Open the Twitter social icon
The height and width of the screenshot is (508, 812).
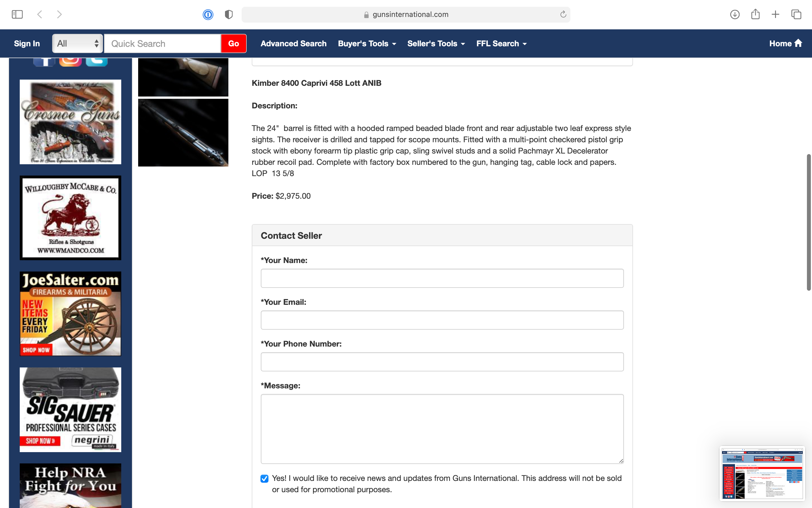(x=97, y=62)
